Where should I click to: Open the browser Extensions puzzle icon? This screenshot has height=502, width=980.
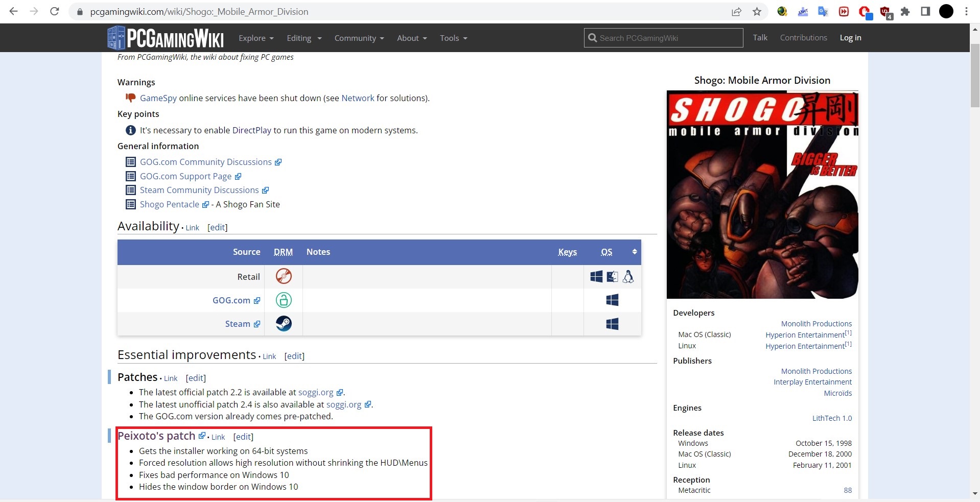[905, 11]
